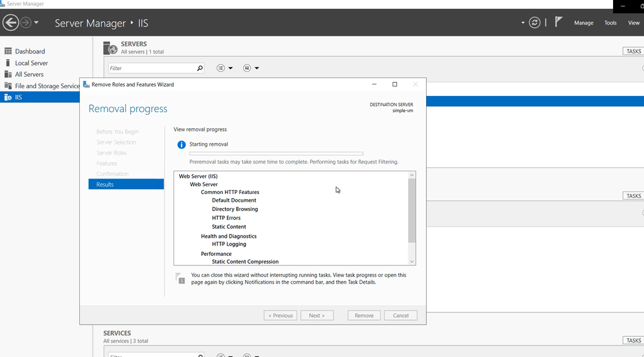Click the removal progress bar

(x=276, y=153)
